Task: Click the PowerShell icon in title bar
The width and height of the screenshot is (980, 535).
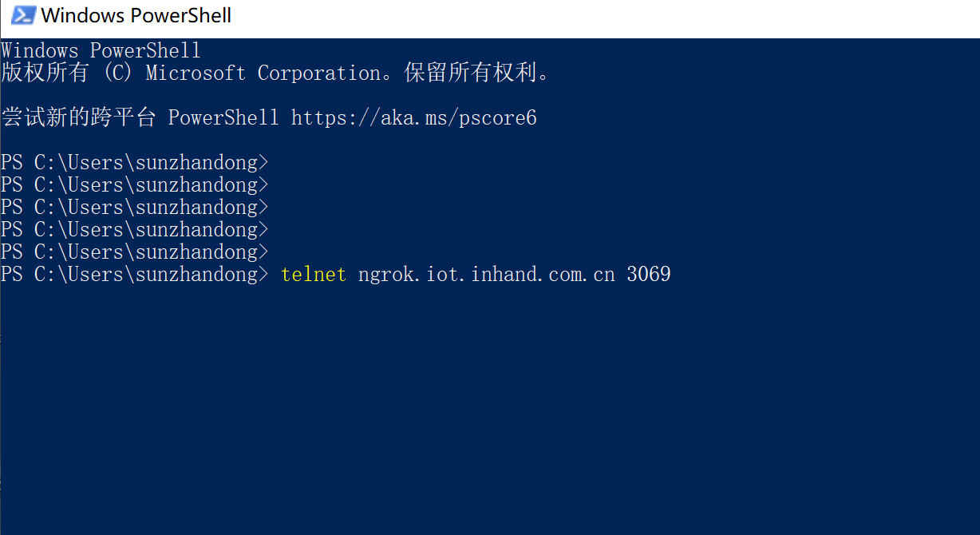Action: pyautogui.click(x=22, y=15)
